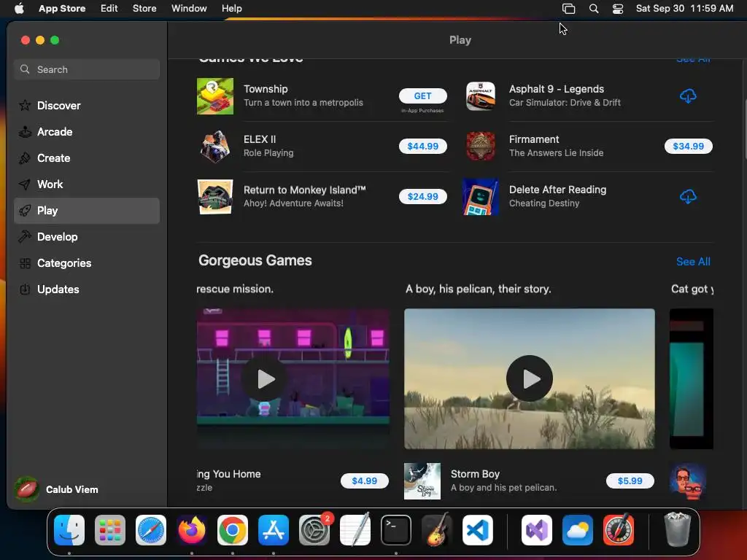Launch Firefox from the Dock
The height and width of the screenshot is (560, 747).
(192, 530)
